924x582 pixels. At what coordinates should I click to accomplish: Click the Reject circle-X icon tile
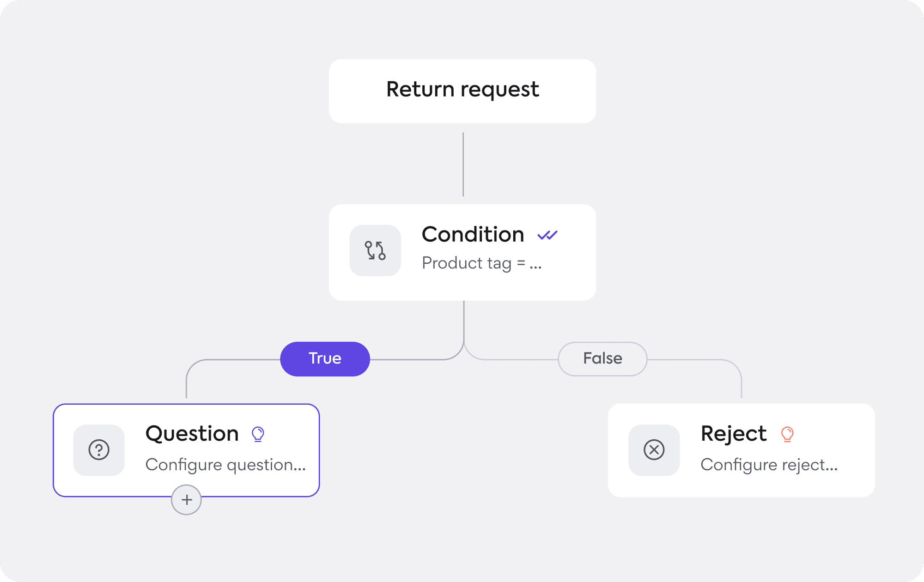[654, 450]
